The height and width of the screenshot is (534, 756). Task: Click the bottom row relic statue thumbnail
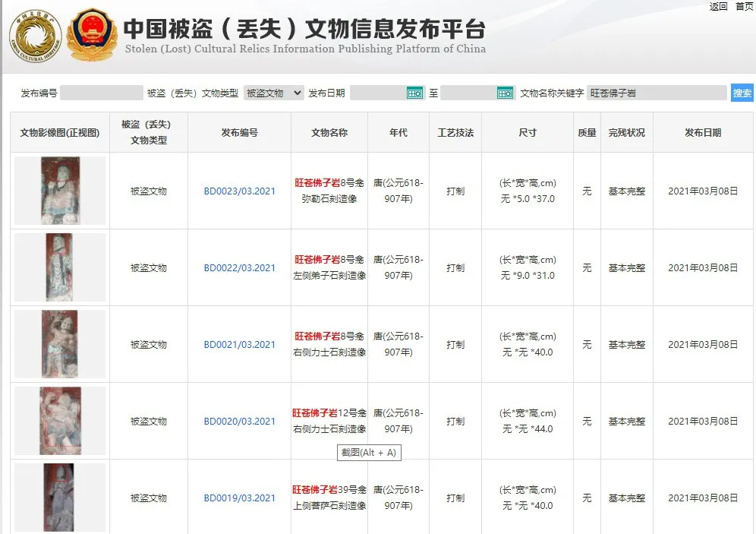tap(59, 498)
